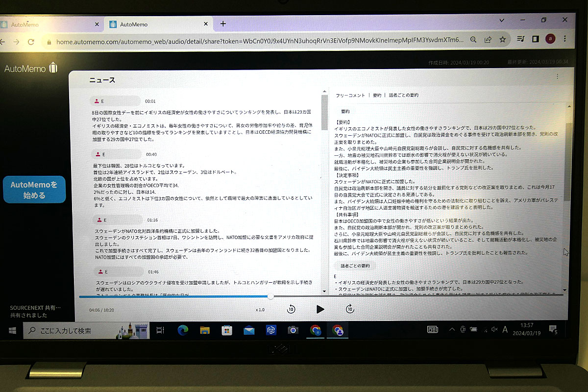Open Microsoft Edge from the taskbar
588x392 pixels.
pos(183,331)
